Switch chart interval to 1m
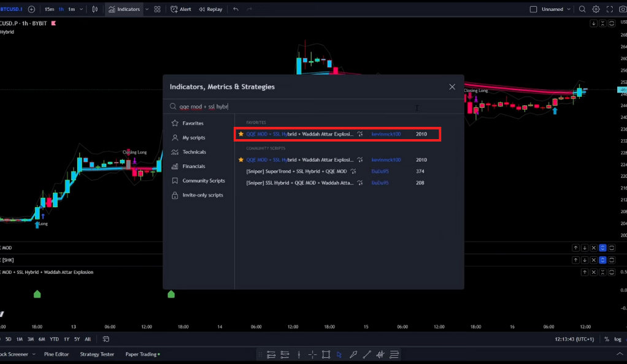Screen dimensions: 627x364 click(72, 9)
